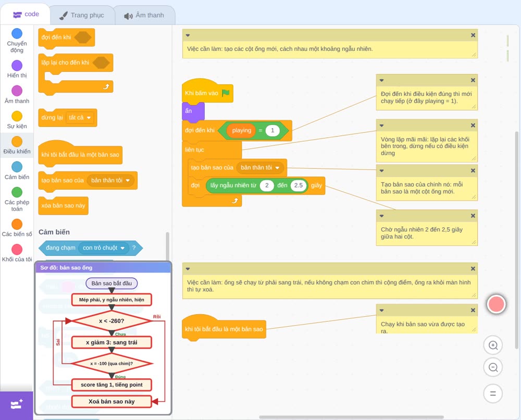Open the Âm thanh tab at top
The height and width of the screenshot is (420, 521).
coord(144,15)
